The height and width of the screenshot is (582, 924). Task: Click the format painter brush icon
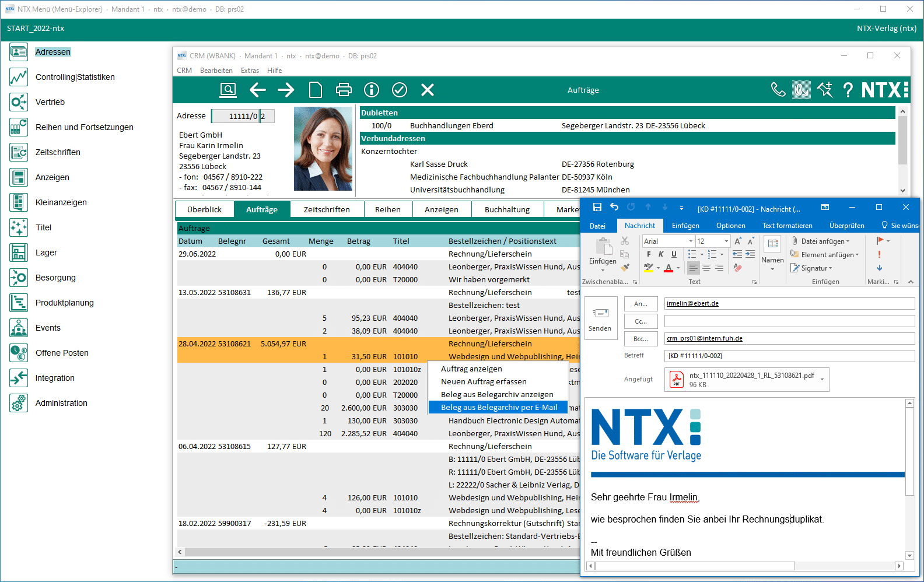click(625, 268)
